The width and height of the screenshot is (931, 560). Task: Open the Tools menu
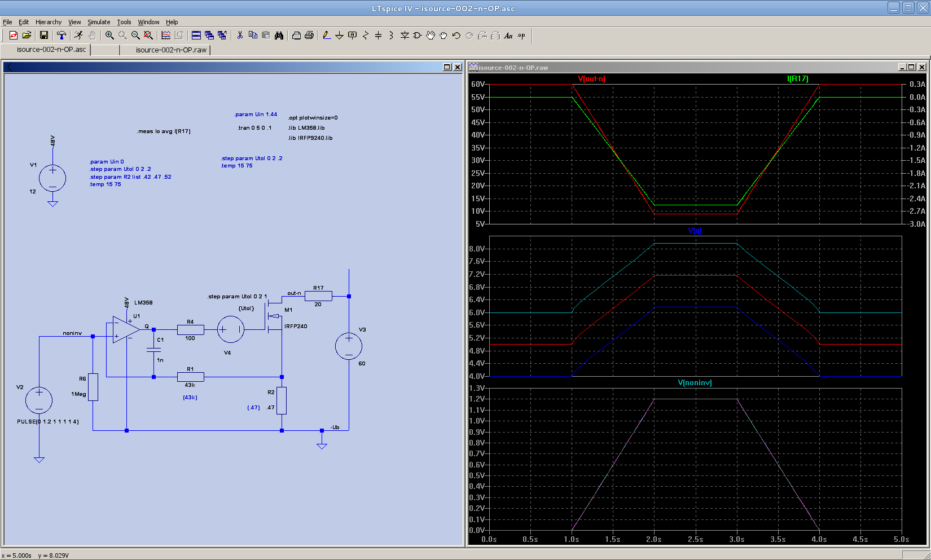point(124,22)
